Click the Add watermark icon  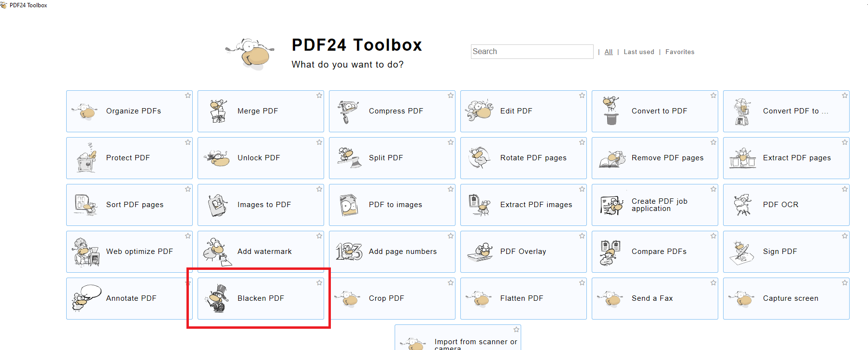tap(217, 252)
